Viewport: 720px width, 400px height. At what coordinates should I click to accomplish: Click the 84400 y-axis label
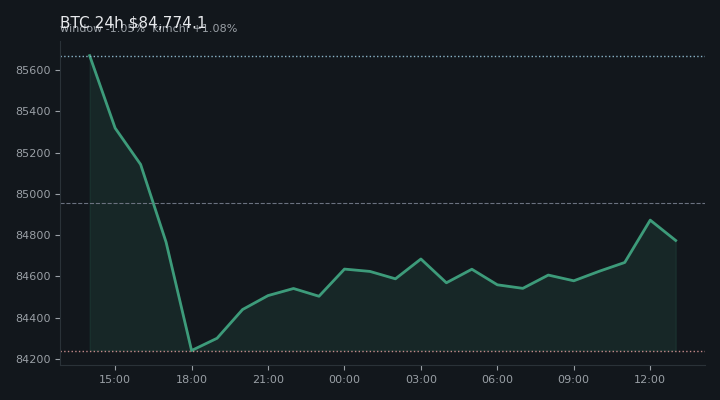click(x=33, y=318)
